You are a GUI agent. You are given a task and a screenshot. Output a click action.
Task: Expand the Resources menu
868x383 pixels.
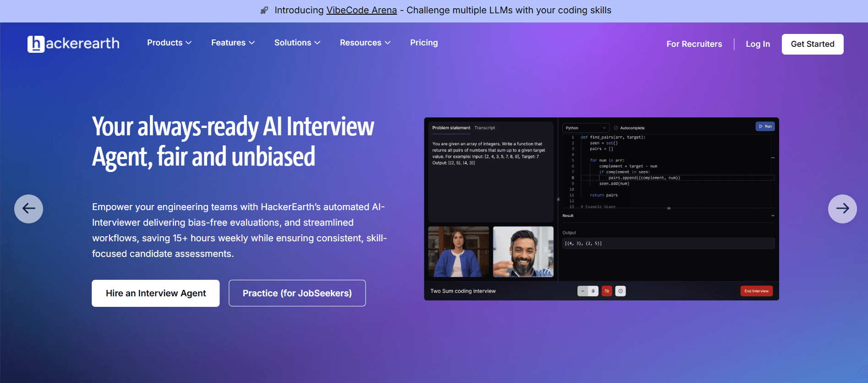point(365,43)
